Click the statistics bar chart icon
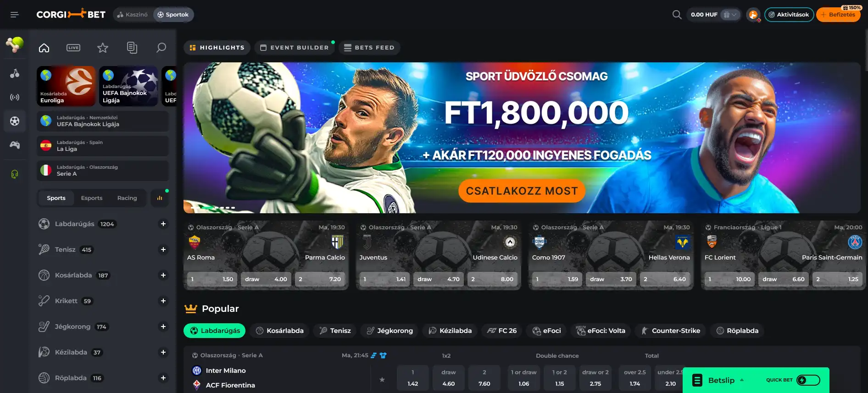868x393 pixels. pyautogui.click(x=160, y=198)
